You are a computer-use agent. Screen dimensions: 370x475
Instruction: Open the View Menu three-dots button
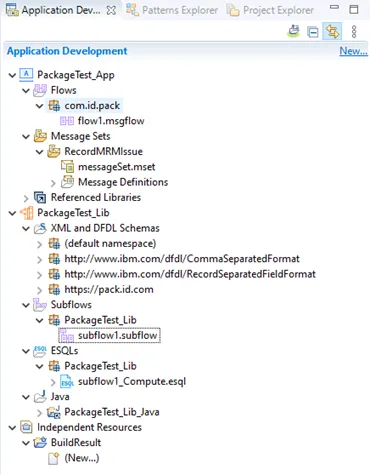coord(354,32)
